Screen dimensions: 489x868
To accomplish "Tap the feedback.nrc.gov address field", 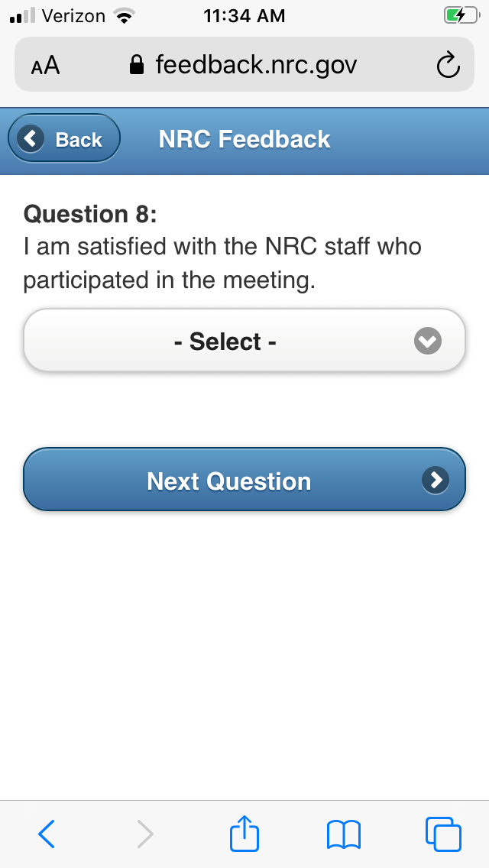I will point(255,65).
